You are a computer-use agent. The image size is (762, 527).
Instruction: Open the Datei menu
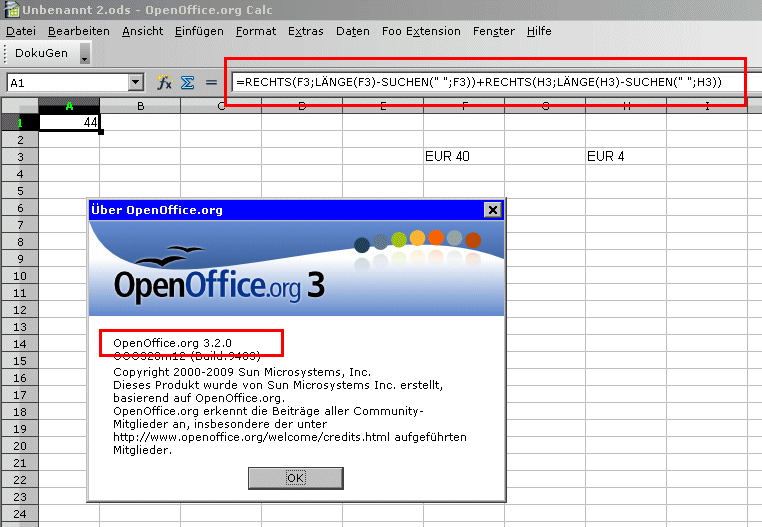tap(21, 31)
